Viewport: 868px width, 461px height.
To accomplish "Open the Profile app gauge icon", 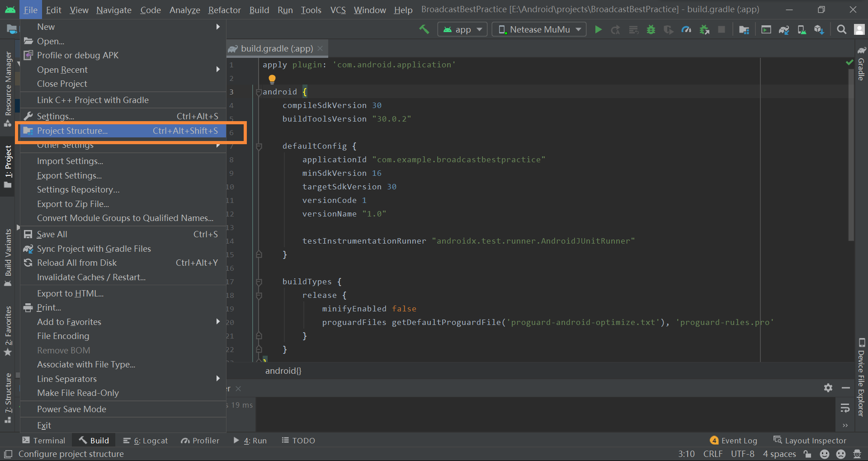I will [x=686, y=30].
